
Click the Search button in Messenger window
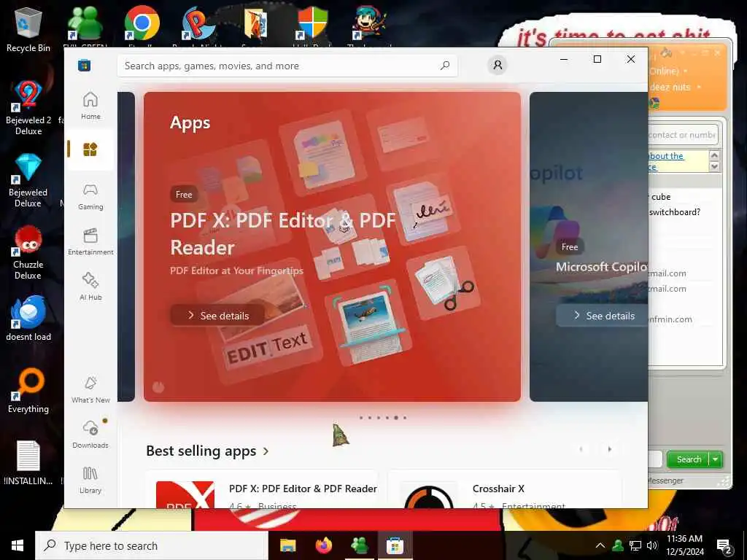point(689,459)
